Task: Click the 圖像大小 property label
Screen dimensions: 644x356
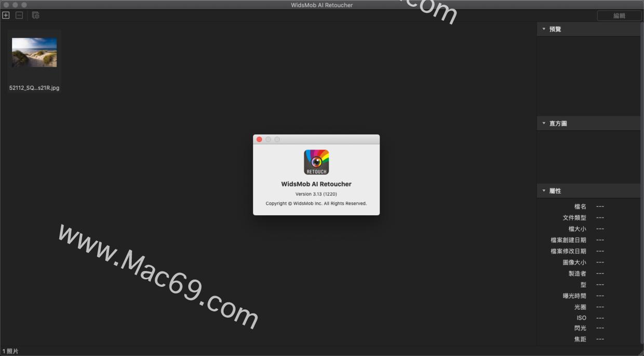Action: pyautogui.click(x=574, y=262)
